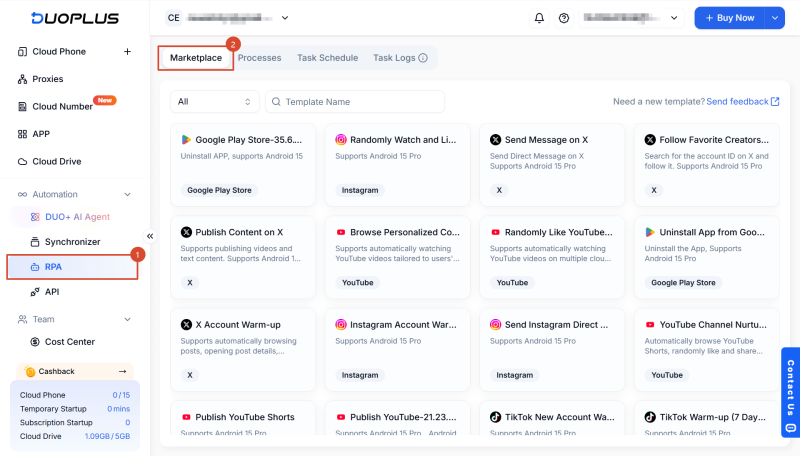Collapse sidebar with double chevron icon
The image size is (800, 456).
150,236
